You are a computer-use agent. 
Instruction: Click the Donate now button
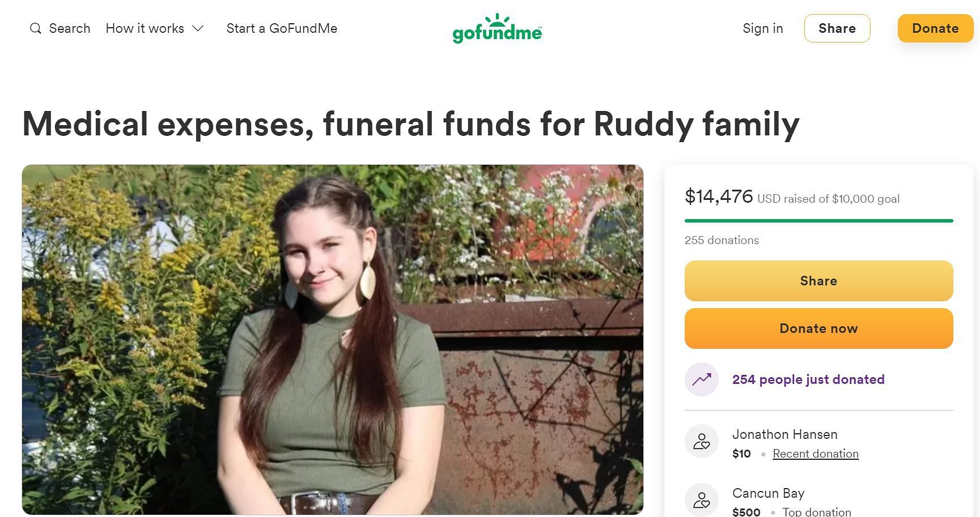(818, 328)
